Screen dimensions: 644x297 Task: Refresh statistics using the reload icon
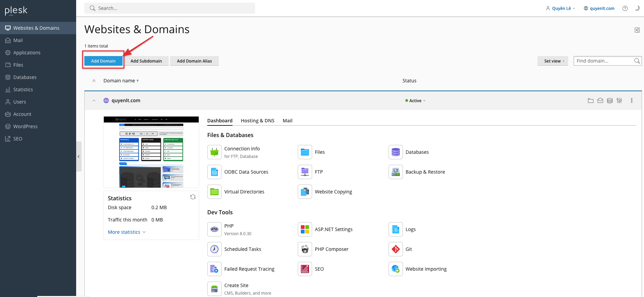[193, 197]
